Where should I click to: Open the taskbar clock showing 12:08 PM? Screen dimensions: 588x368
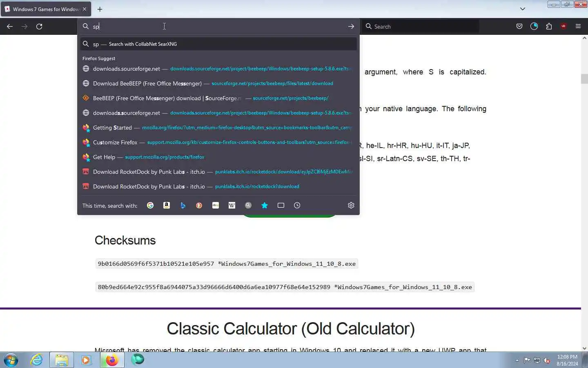567,360
